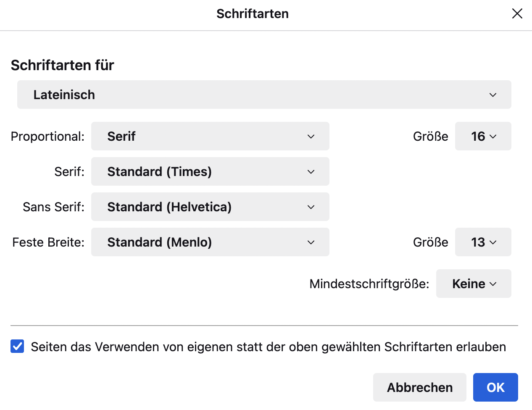This screenshot has height=410, width=532.
Task: Click the chevron arrow beside Proportional's Serif value
Action: 311,137
